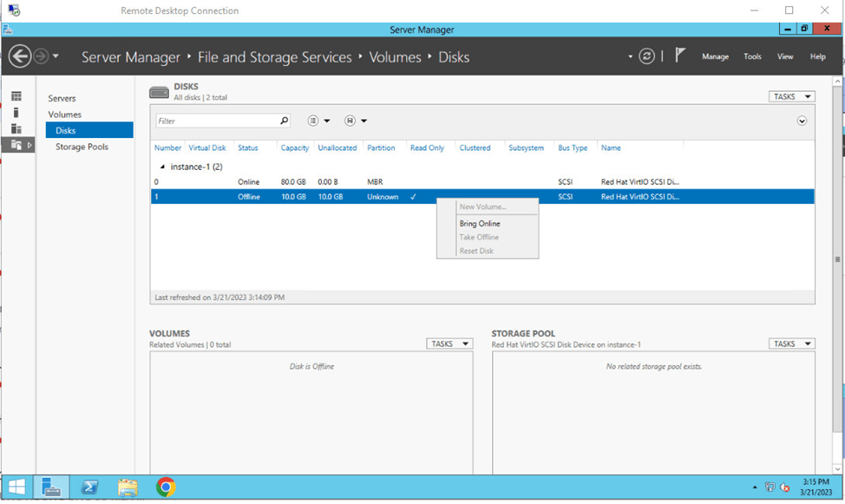Open Server Manager from the taskbar

click(51, 488)
